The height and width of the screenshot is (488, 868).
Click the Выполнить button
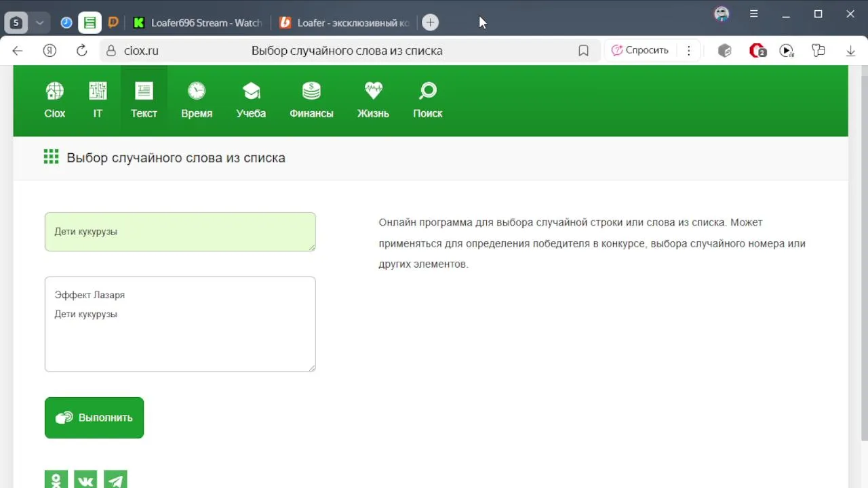point(94,418)
